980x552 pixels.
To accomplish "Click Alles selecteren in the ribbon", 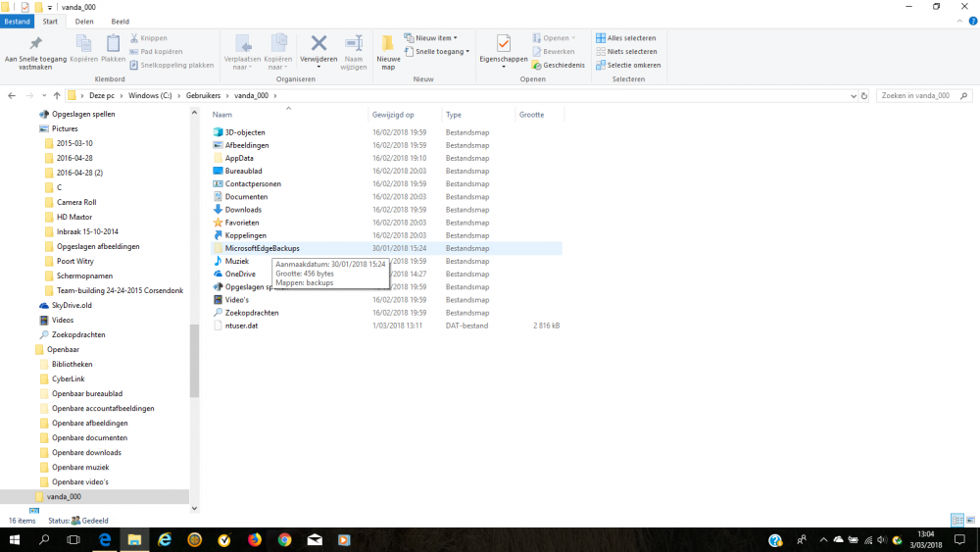I will 627,37.
